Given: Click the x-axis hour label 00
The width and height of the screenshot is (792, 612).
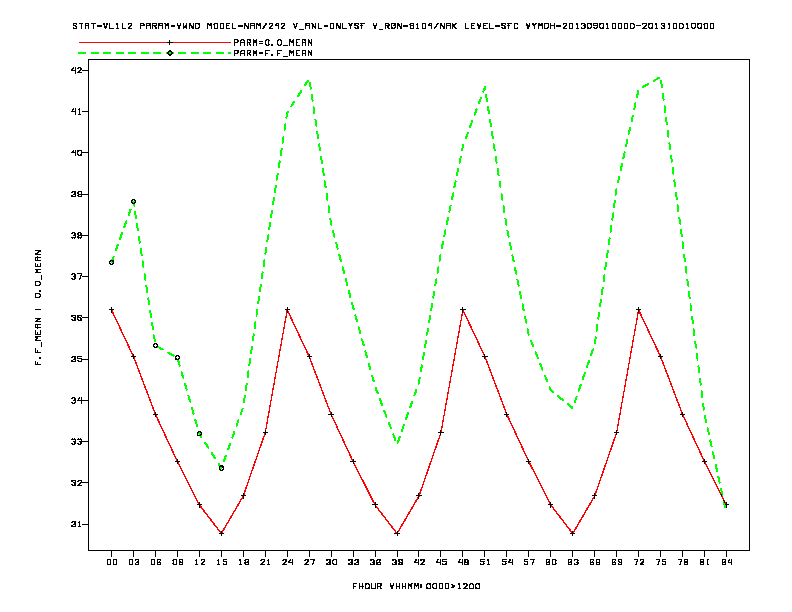Looking at the screenshot, I should (x=112, y=562).
